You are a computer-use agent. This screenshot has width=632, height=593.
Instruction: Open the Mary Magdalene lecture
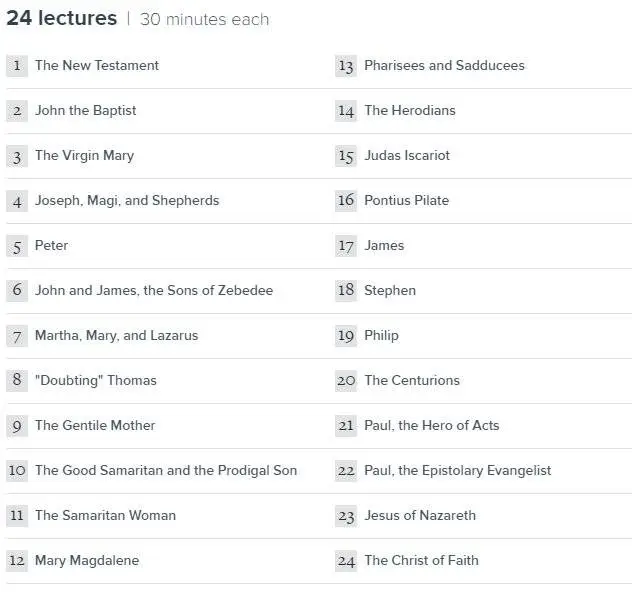coord(87,561)
